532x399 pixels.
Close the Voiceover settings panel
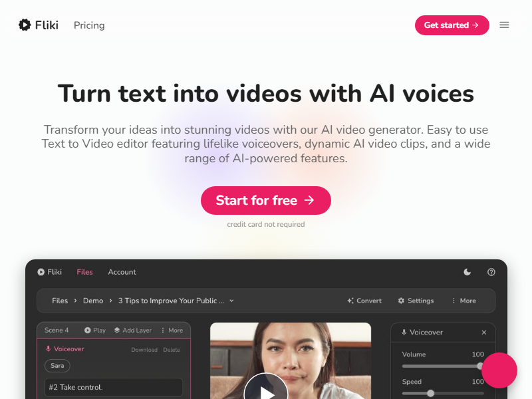[484, 332]
